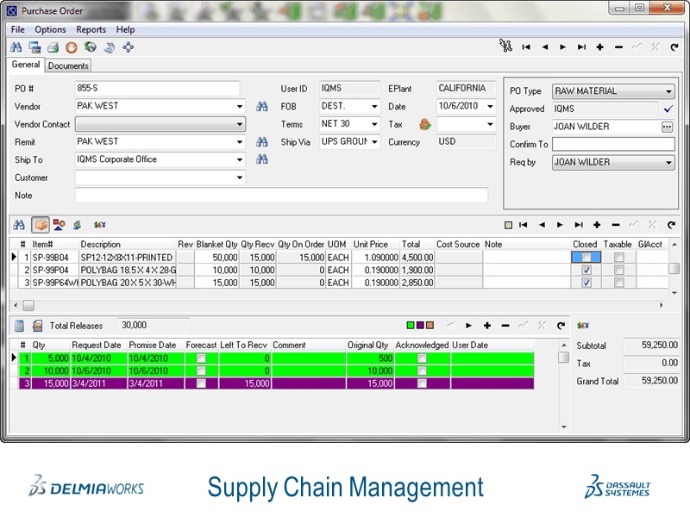Go to the last PO record
Screen dimensions: 690x517
coord(581,47)
